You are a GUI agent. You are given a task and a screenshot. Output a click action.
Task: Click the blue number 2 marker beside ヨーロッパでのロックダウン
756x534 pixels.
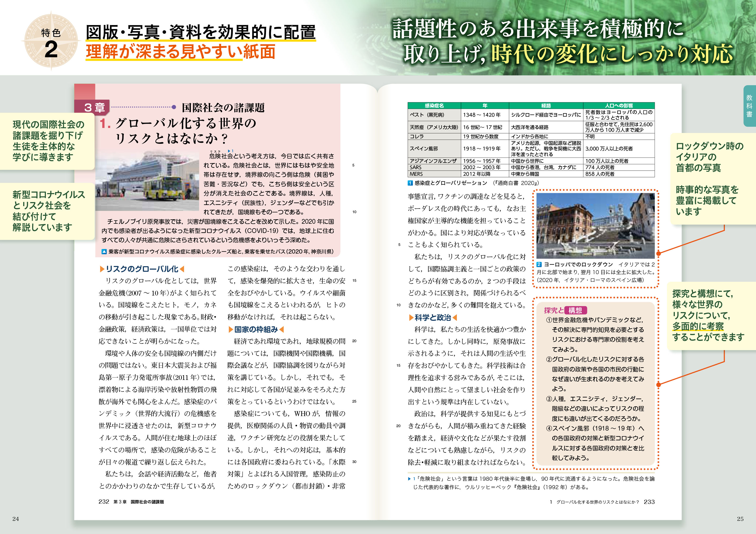point(539,264)
